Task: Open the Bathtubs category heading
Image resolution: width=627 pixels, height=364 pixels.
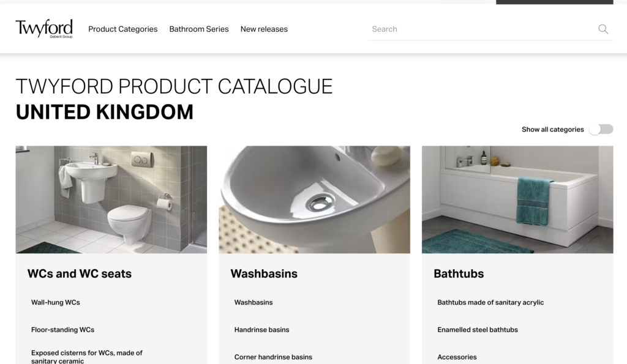Action: [459, 273]
